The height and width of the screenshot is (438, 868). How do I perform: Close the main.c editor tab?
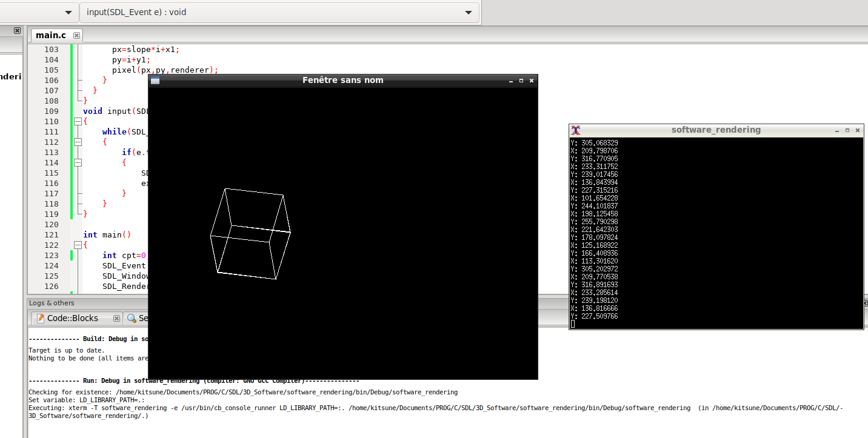76,36
